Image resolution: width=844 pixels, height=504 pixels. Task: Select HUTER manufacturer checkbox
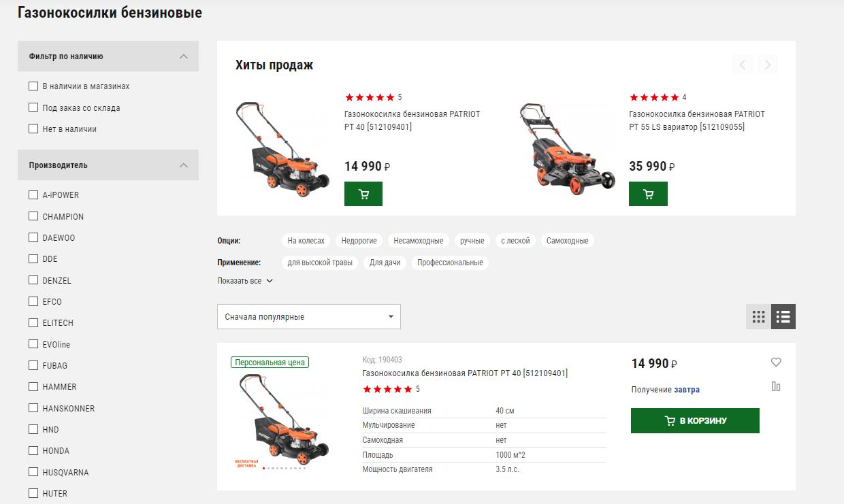coord(33,493)
